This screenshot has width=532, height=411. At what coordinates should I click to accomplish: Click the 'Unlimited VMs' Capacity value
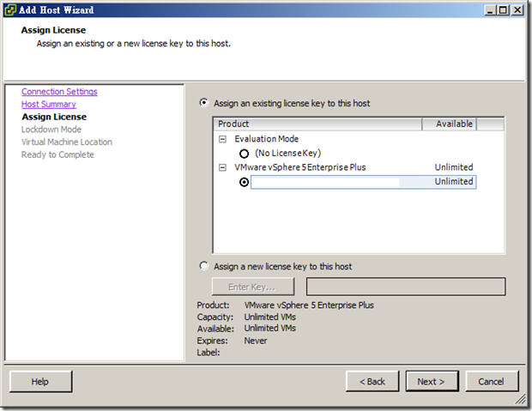coord(269,317)
